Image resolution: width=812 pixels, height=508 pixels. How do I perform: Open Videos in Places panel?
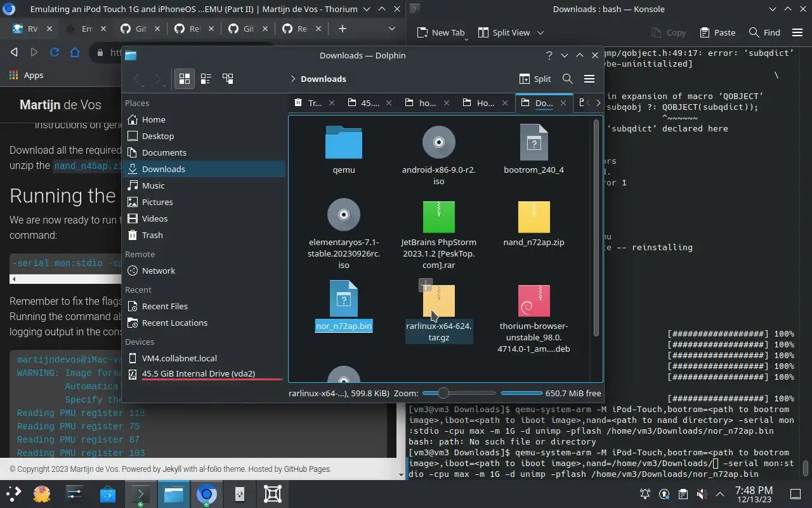[x=204, y=218]
